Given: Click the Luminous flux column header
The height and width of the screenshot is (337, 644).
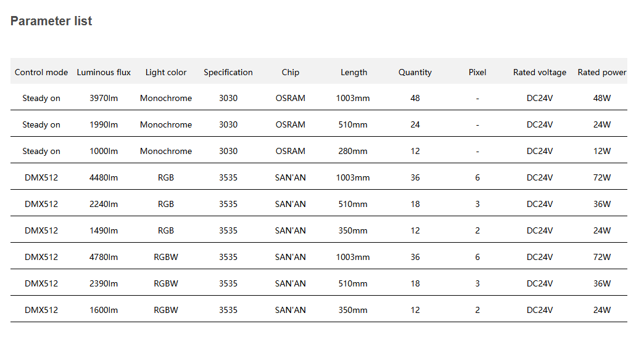Looking at the screenshot, I should point(104,72).
